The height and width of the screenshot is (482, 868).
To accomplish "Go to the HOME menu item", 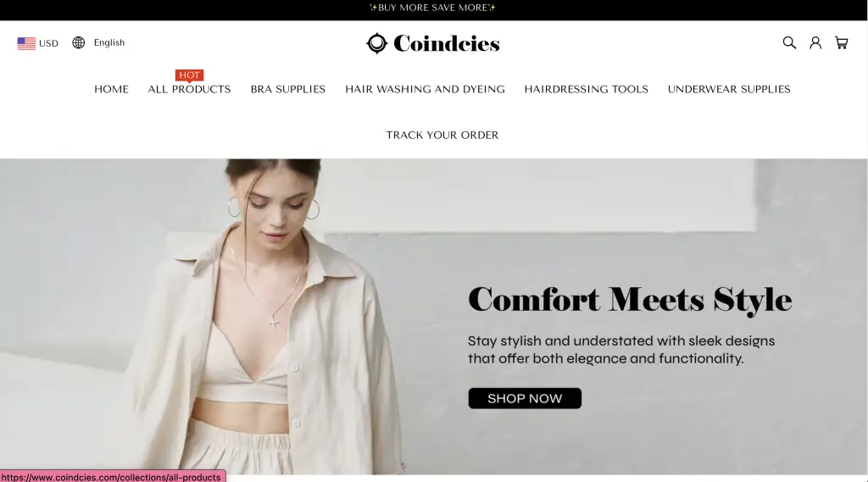I will click(111, 89).
